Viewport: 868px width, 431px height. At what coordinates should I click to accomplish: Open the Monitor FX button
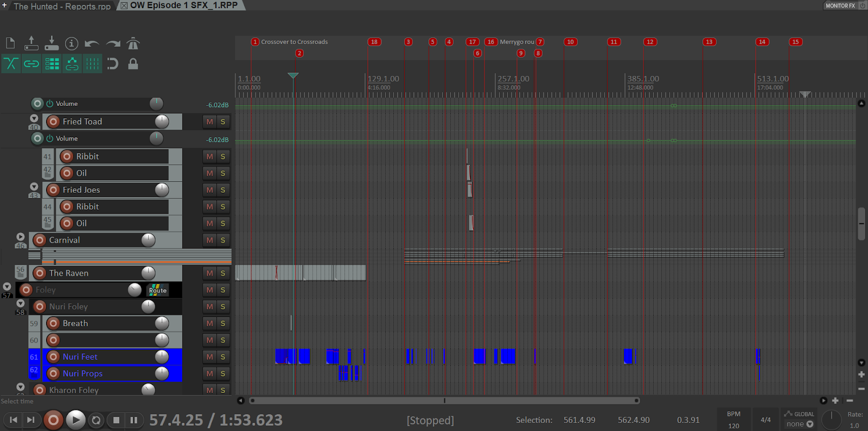point(840,5)
